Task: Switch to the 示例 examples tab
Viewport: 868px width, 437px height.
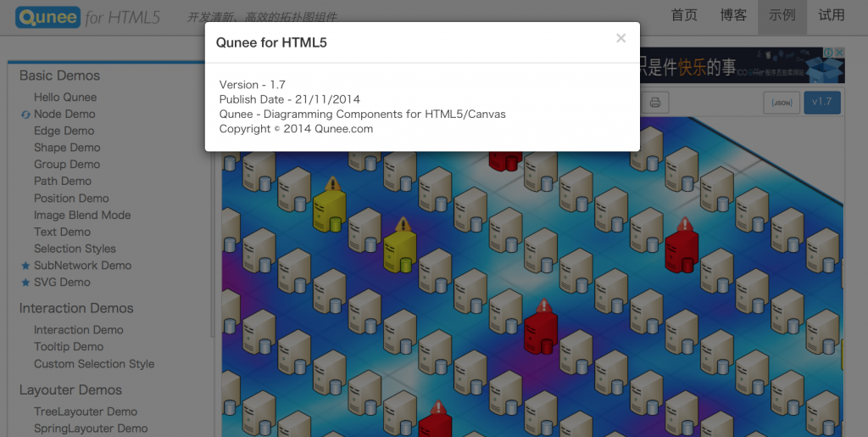Action: (782, 15)
